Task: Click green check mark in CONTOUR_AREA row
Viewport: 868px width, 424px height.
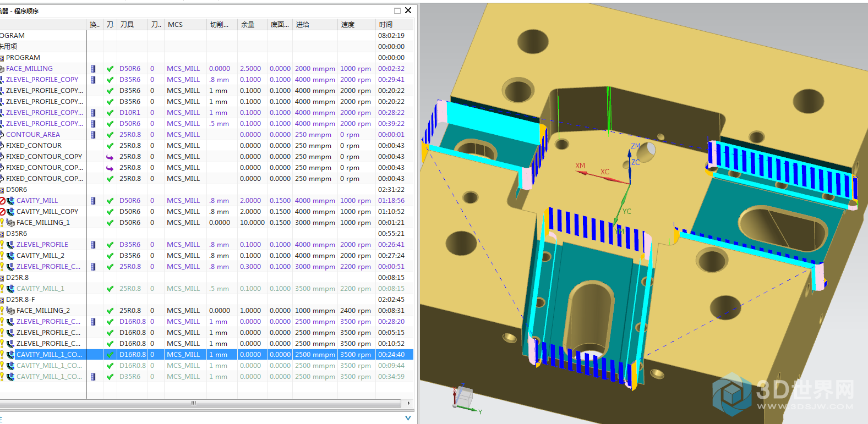Action: click(110, 135)
